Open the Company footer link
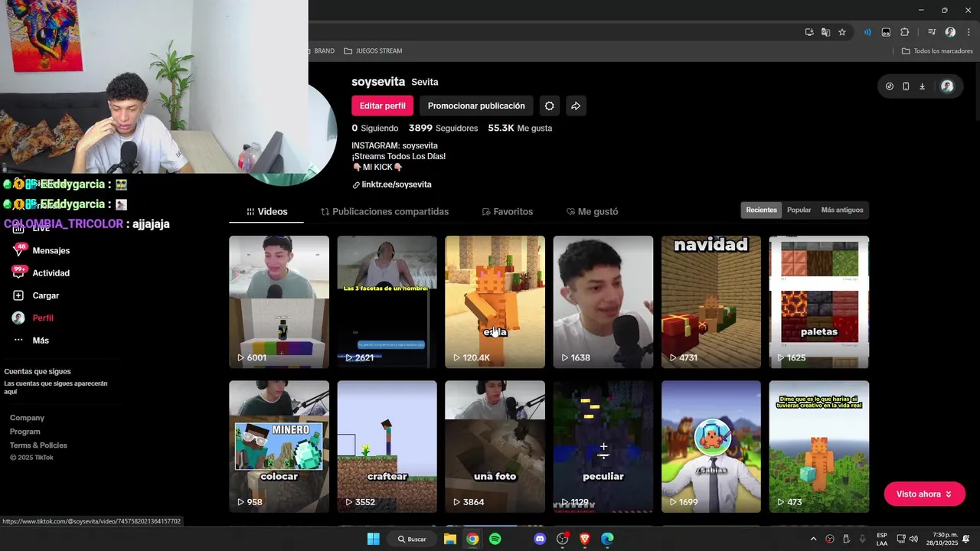Image resolution: width=980 pixels, height=551 pixels. tap(27, 418)
